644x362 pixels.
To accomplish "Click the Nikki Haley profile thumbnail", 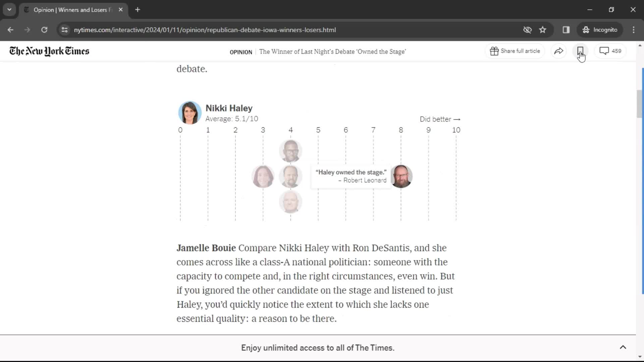I will [x=190, y=113].
